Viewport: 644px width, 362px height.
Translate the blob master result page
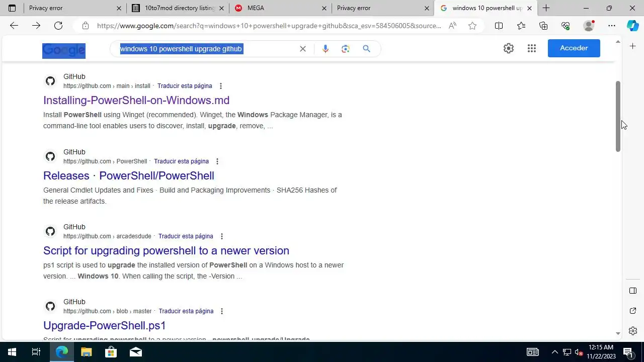[x=186, y=311]
